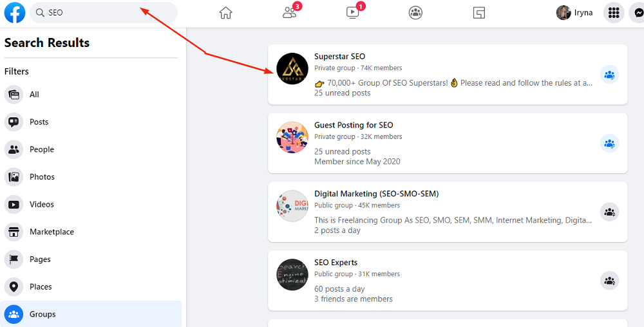
Task: Click joined icon for Superstar SEO
Action: tap(609, 75)
